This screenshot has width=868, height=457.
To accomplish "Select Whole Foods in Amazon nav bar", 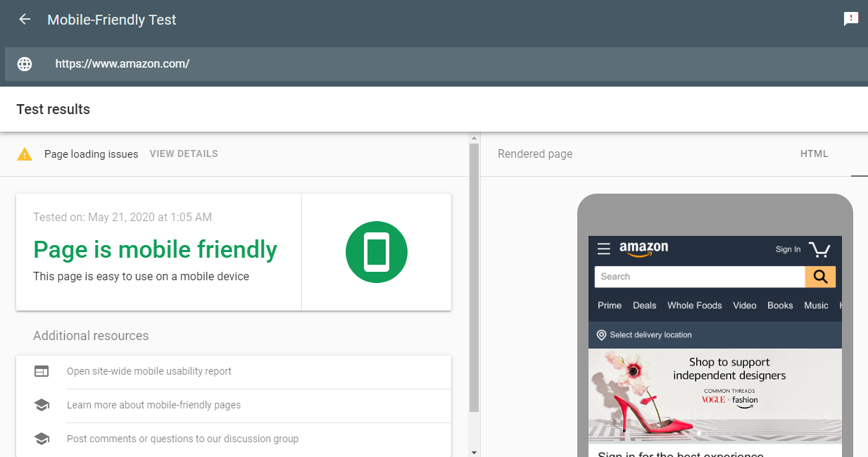I will [x=695, y=306].
